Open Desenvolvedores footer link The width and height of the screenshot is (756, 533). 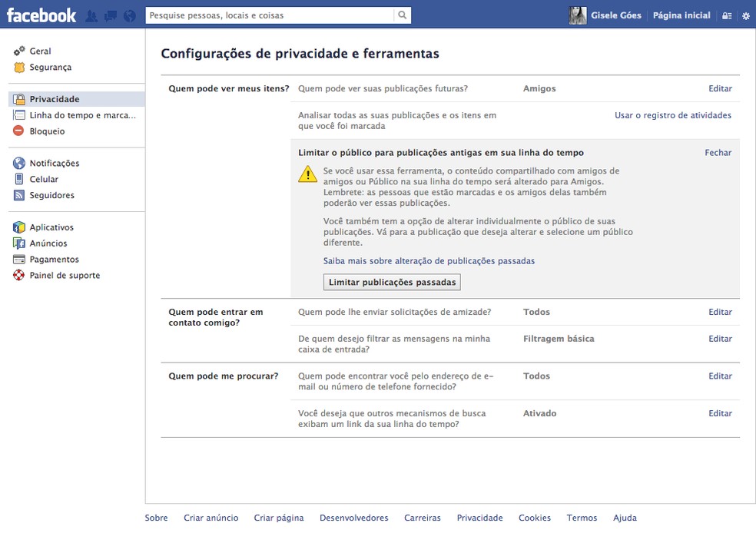point(354,518)
